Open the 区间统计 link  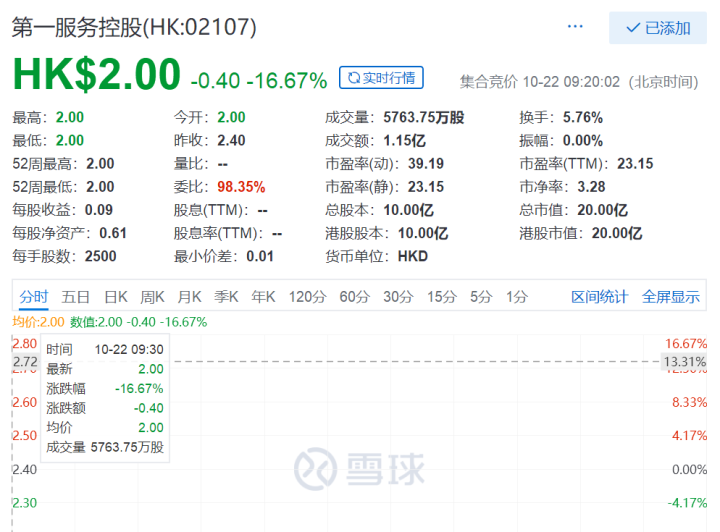(599, 297)
